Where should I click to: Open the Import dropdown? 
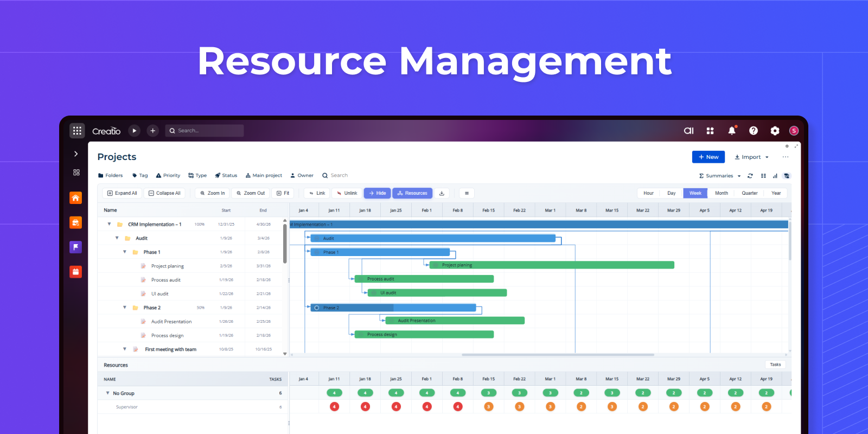point(751,157)
